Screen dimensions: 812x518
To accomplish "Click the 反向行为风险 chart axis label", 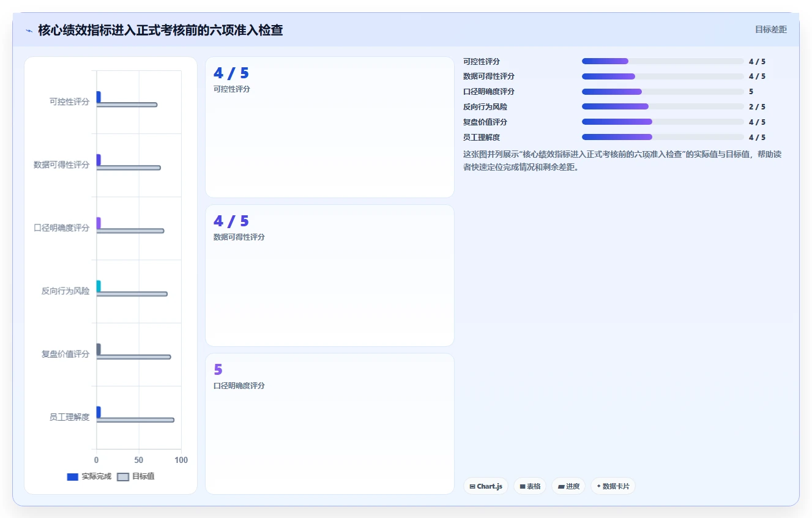I will coord(65,290).
